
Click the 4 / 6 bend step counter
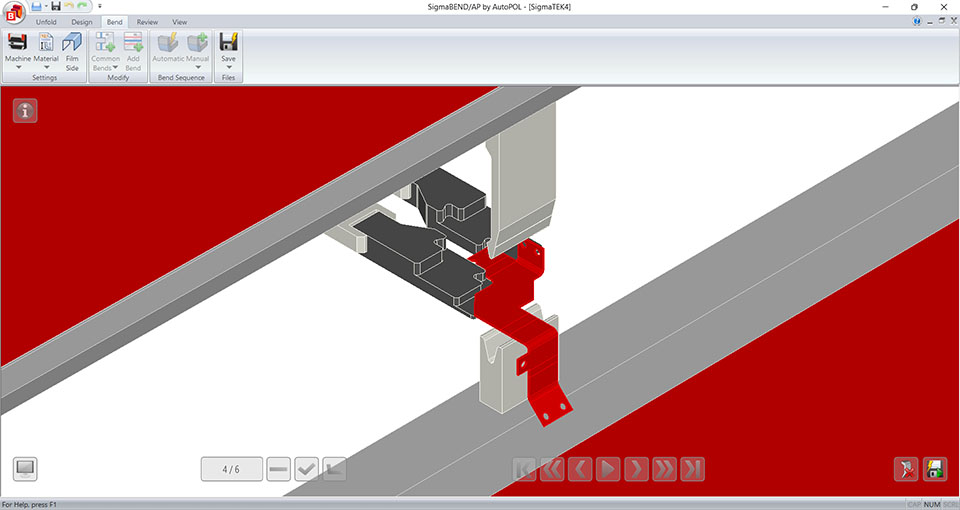[x=231, y=469]
